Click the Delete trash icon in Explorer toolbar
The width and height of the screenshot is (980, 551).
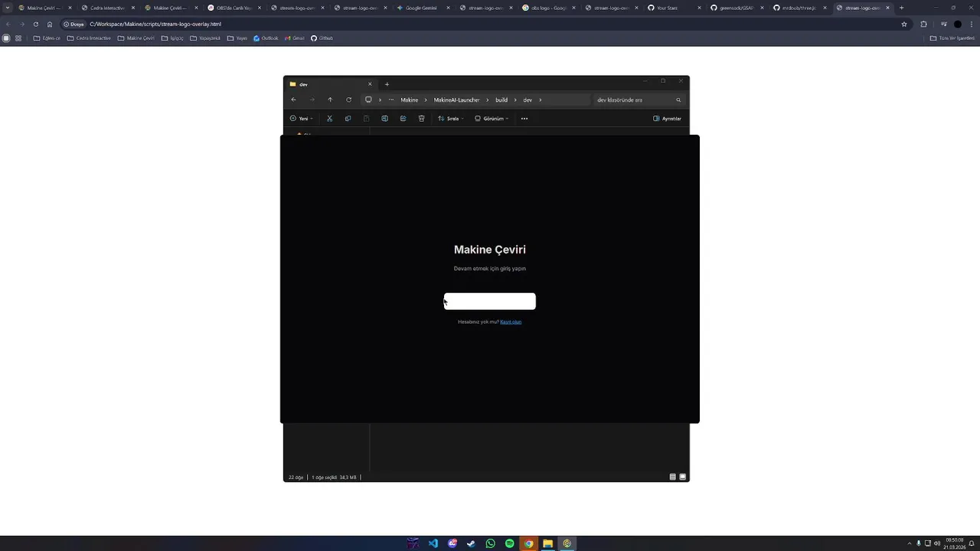click(x=421, y=119)
